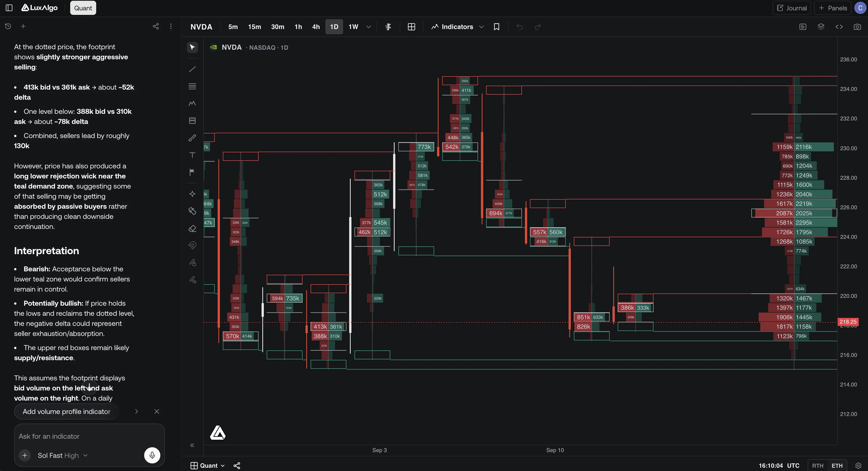The image size is (868, 471).
Task: Switch to the Quant tab
Action: (83, 8)
